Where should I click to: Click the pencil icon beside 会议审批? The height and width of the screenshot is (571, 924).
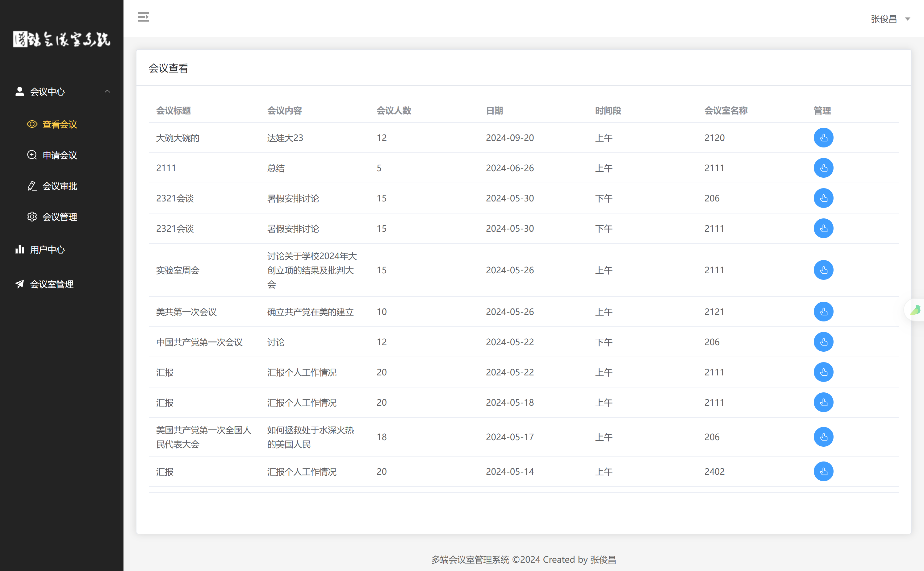(x=32, y=186)
